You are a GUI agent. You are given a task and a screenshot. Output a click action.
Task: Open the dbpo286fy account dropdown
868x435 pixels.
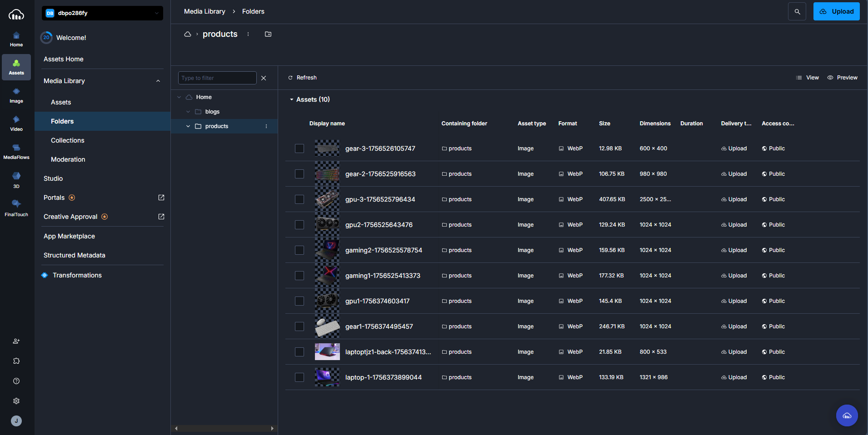[x=102, y=13]
